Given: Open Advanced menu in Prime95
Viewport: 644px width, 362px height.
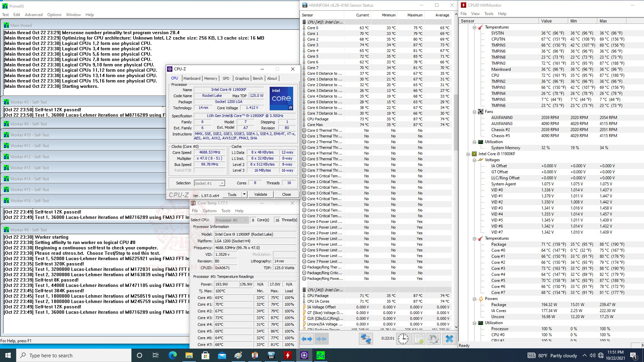Looking at the screenshot, I should pos(34,15).
